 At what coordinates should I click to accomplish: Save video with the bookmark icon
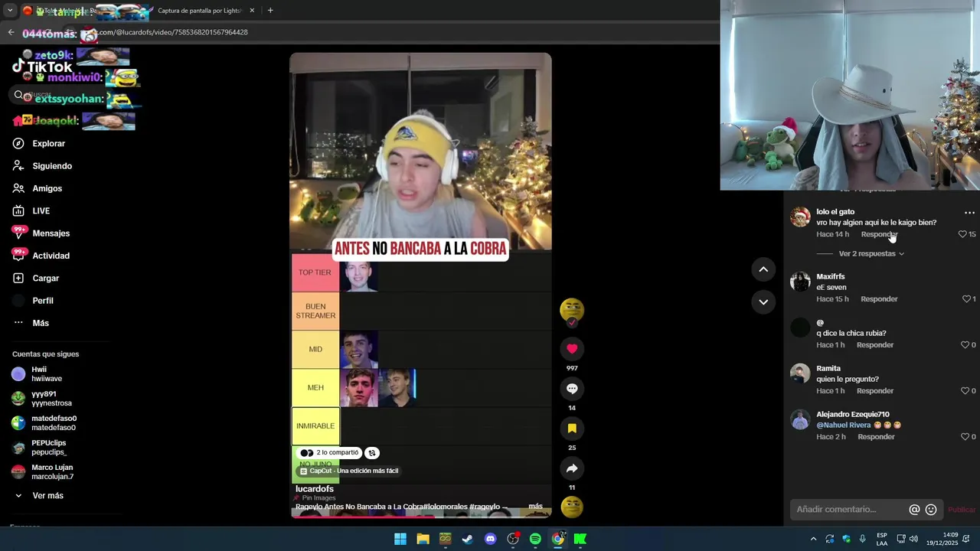[572, 429]
